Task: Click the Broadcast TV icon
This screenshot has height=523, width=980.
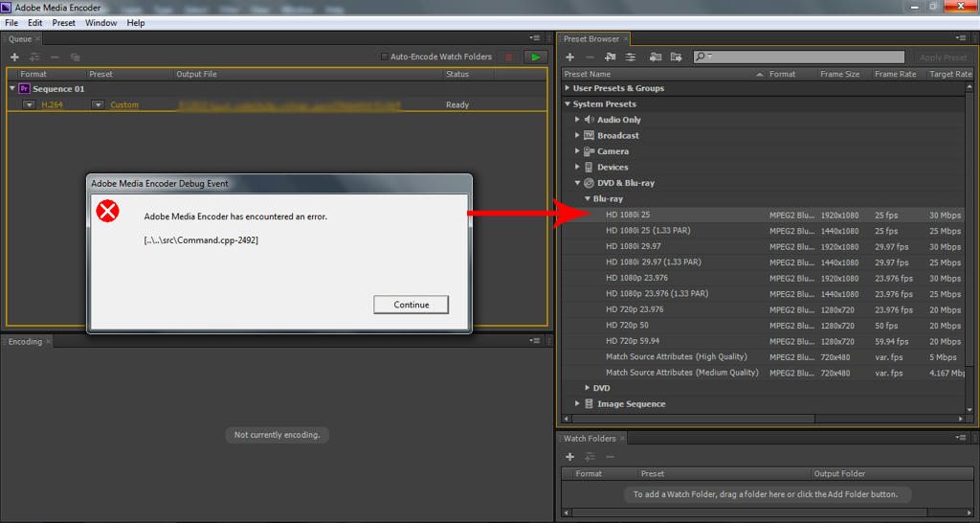Action: click(x=589, y=135)
